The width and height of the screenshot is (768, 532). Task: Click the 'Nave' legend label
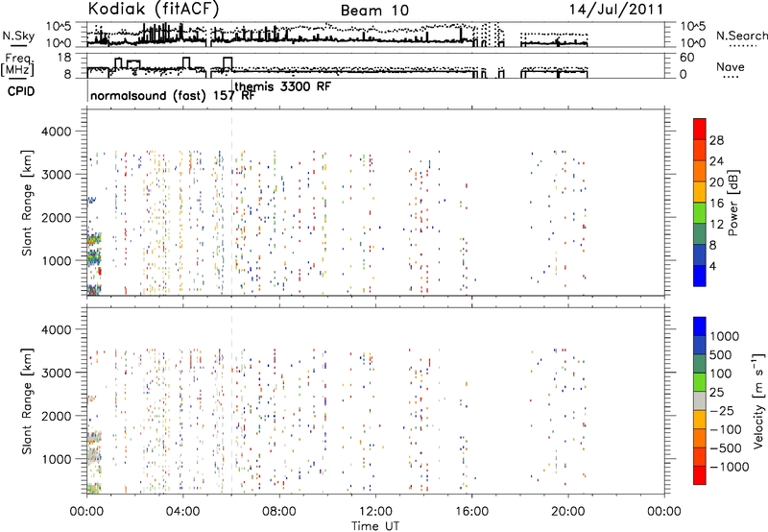tap(731, 67)
